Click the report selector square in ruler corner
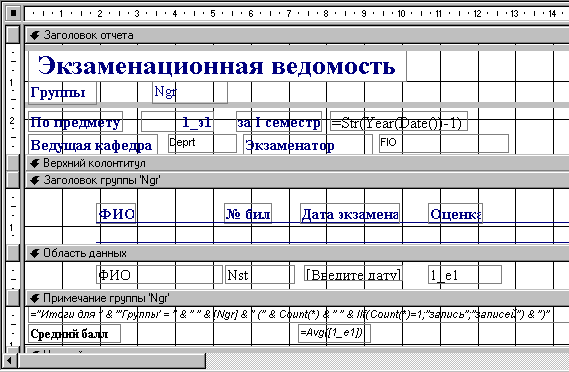The height and width of the screenshot is (372, 569). [13, 13]
